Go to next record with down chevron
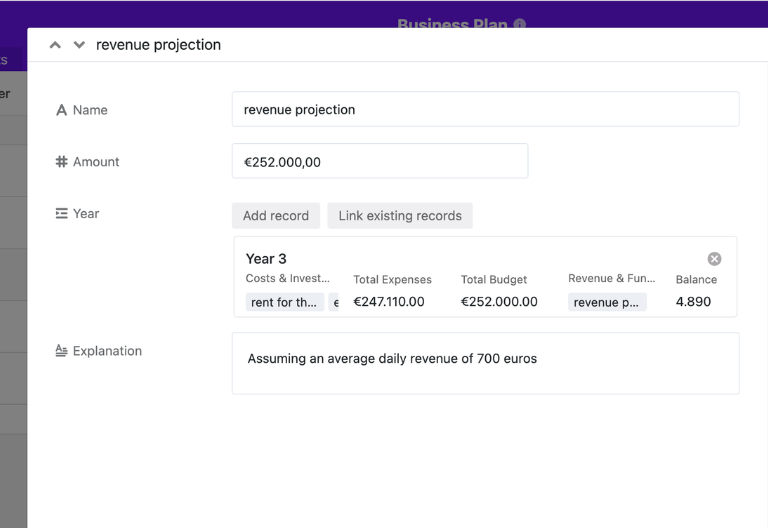 pos(79,45)
